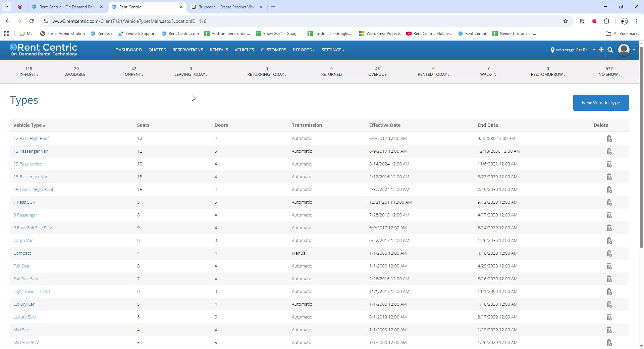The width and height of the screenshot is (644, 349).
Task: Open the 15 Pass Jumbo vehicle type link
Action: tap(28, 164)
